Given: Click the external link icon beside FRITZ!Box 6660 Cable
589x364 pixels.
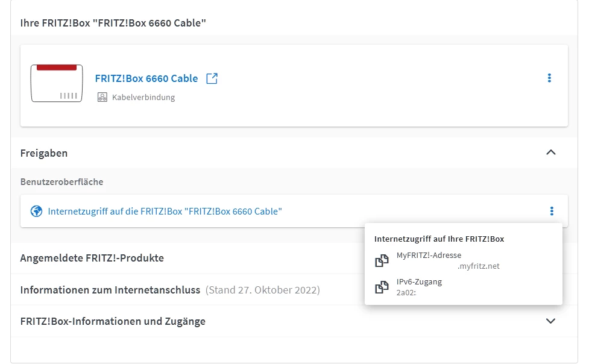Looking at the screenshot, I should (x=212, y=78).
